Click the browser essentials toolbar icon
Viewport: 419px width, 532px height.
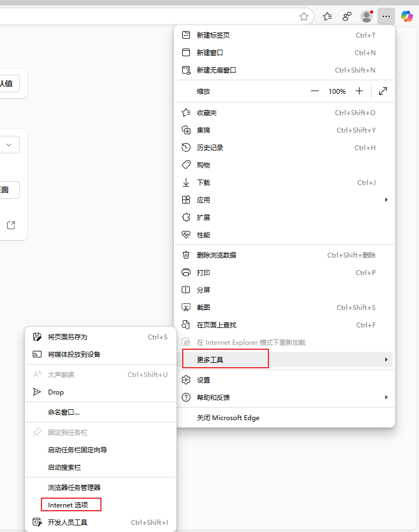[347, 16]
